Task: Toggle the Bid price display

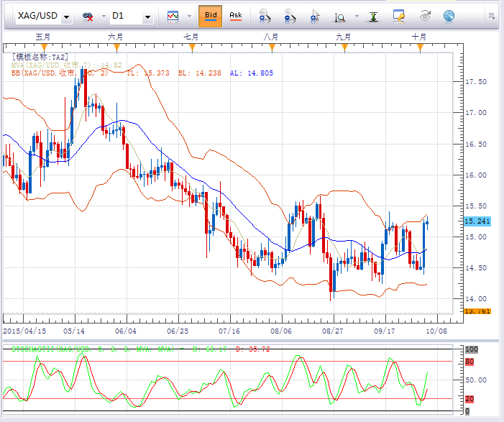Action: click(x=210, y=15)
